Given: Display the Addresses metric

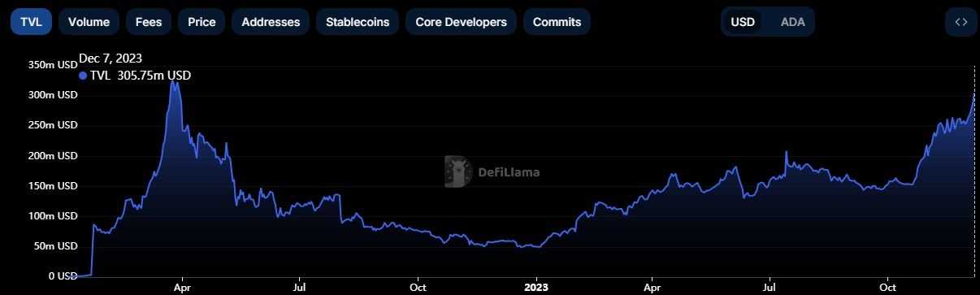Looking at the screenshot, I should pyautogui.click(x=271, y=22).
